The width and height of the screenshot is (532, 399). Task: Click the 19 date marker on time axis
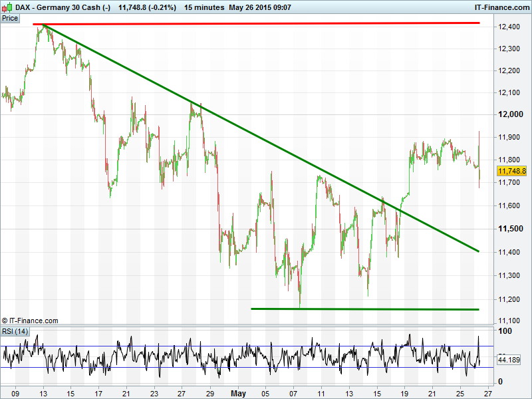coord(404,394)
